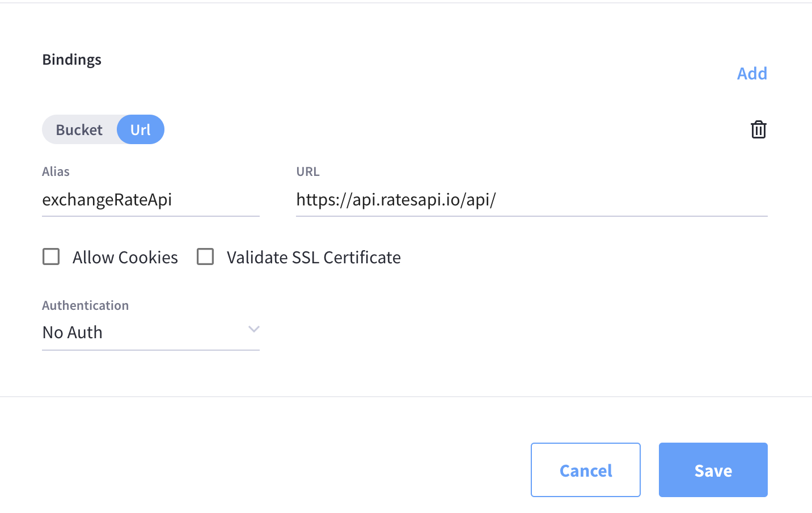Open the No Auth selection box
812x513 pixels.
click(142, 332)
